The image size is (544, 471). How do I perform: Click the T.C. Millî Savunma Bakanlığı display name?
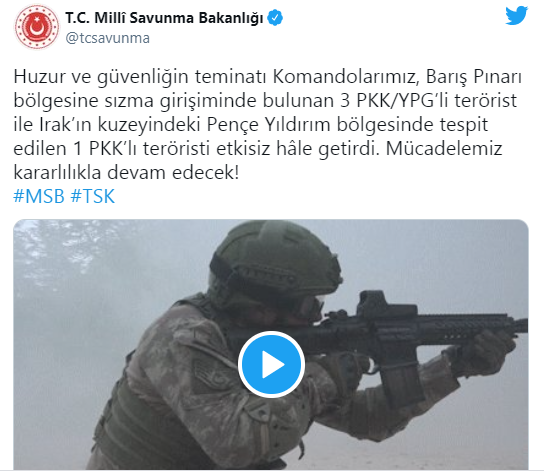(164, 18)
